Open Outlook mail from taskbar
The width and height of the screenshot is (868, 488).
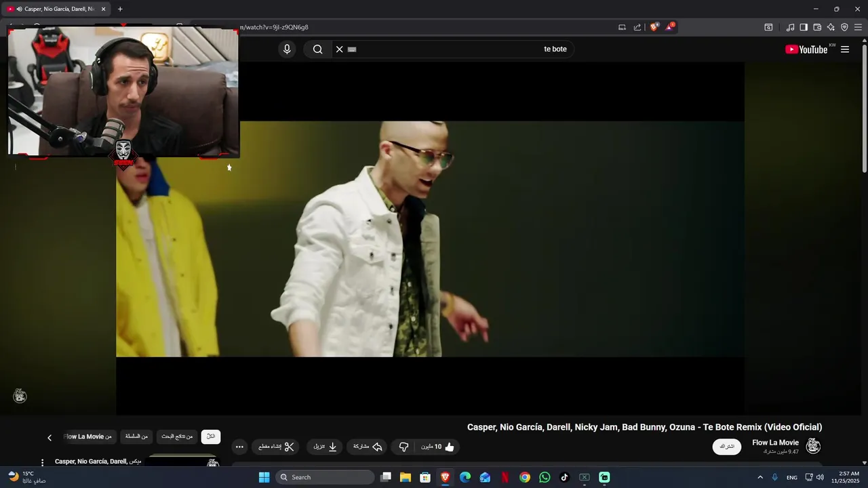pos(485,477)
